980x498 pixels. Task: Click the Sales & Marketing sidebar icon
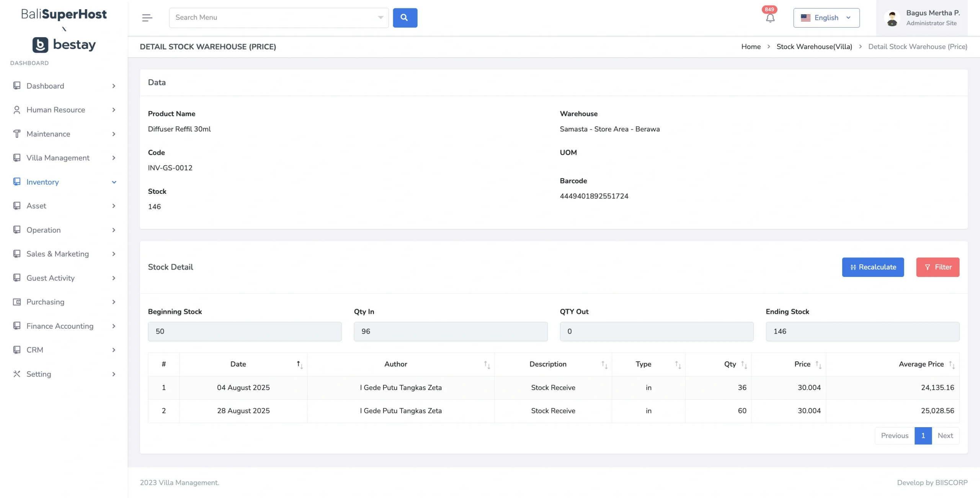pyautogui.click(x=17, y=254)
